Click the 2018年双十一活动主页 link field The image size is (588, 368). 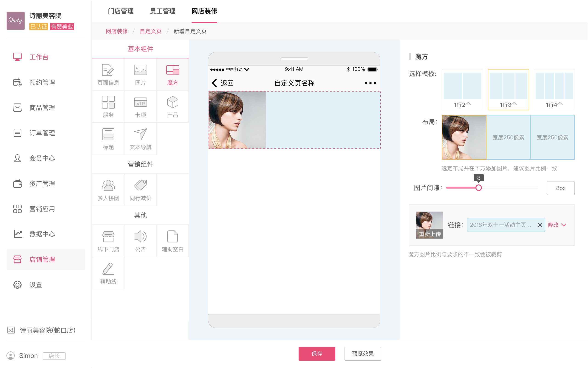[x=506, y=225]
